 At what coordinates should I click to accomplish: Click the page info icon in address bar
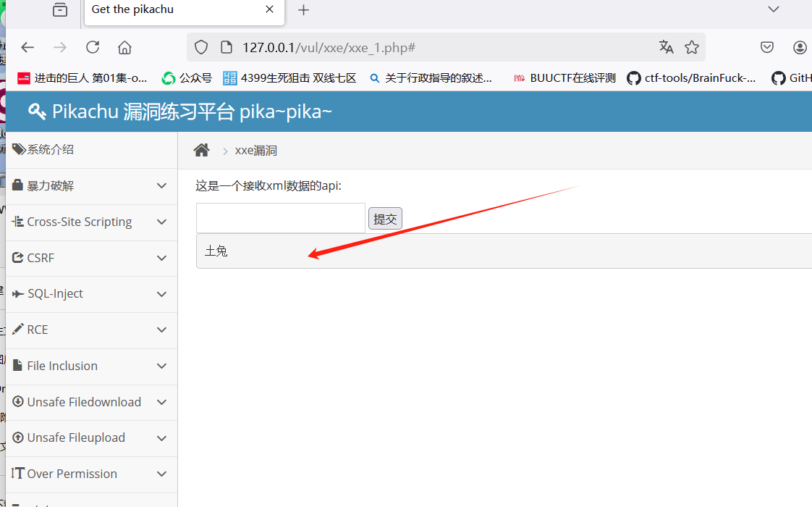227,48
